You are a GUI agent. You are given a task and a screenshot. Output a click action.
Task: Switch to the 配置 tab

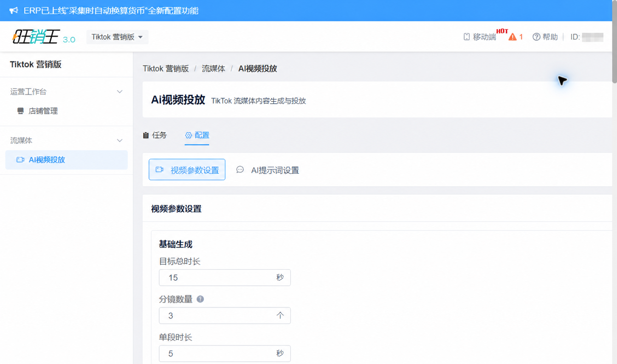pos(197,135)
